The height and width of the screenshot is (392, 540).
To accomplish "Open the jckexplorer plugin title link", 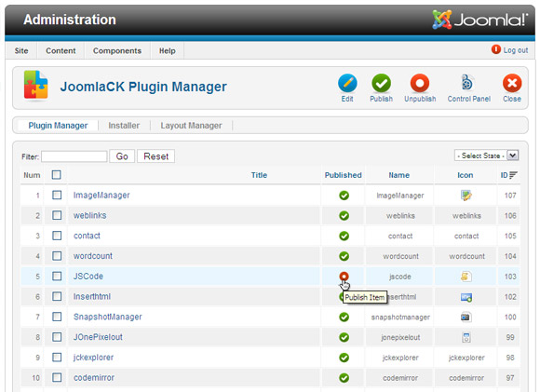I will tap(93, 358).
